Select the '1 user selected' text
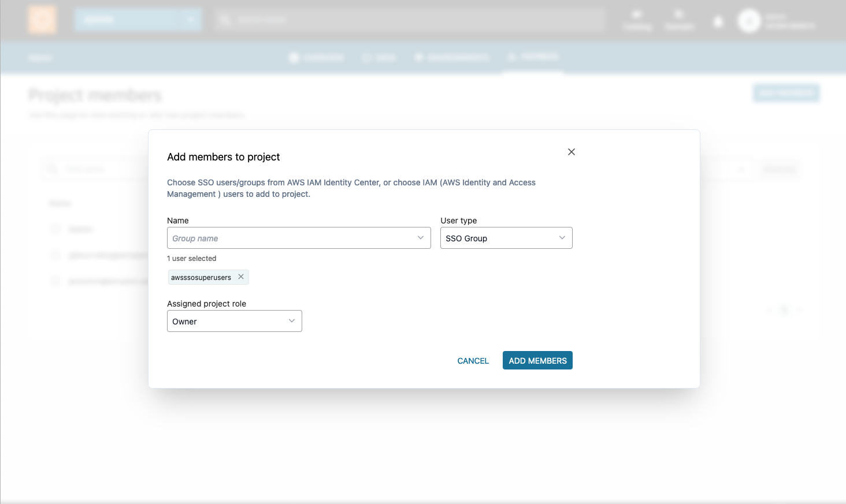Viewport: 846px width, 504px height. (x=192, y=259)
